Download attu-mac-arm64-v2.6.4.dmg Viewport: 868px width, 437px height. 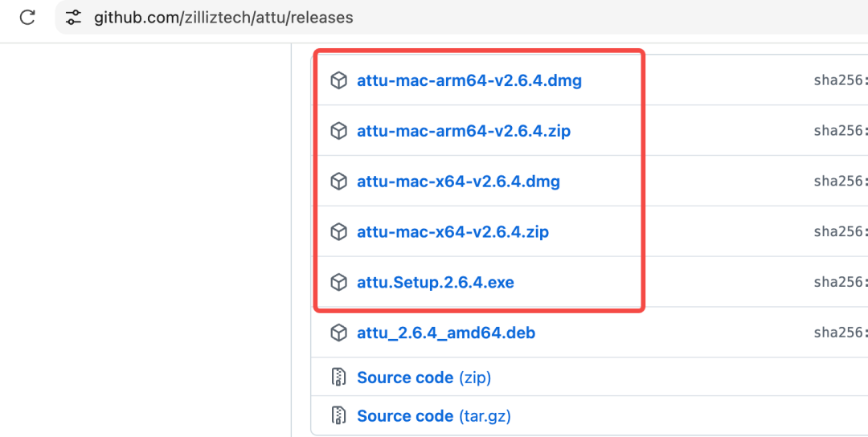(x=469, y=81)
